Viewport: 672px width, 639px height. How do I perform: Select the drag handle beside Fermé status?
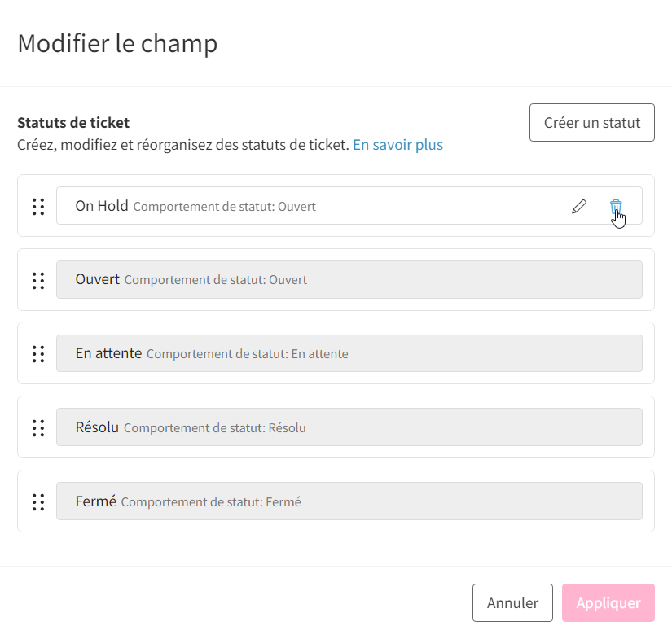coord(38,502)
